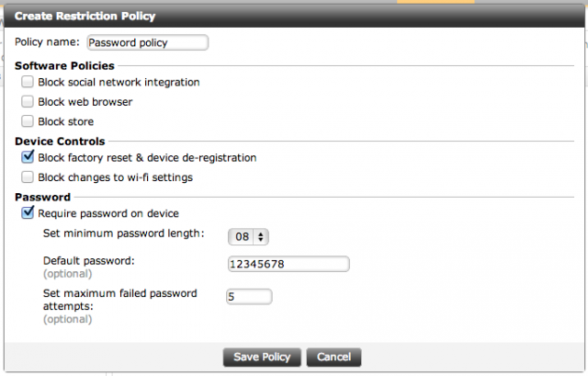Image resolution: width=588 pixels, height=376 pixels.
Task: Open minimum password length dropdown
Action: tap(248, 237)
